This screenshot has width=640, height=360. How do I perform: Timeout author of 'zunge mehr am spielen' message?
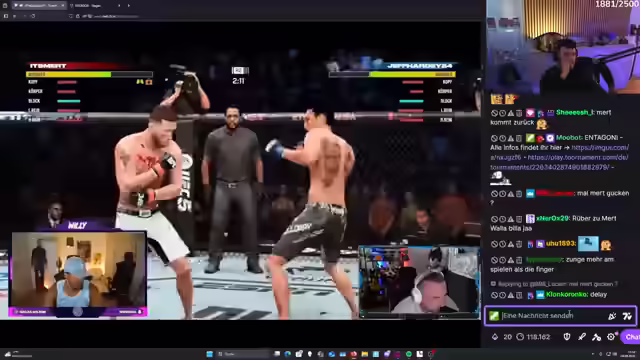[502, 260]
